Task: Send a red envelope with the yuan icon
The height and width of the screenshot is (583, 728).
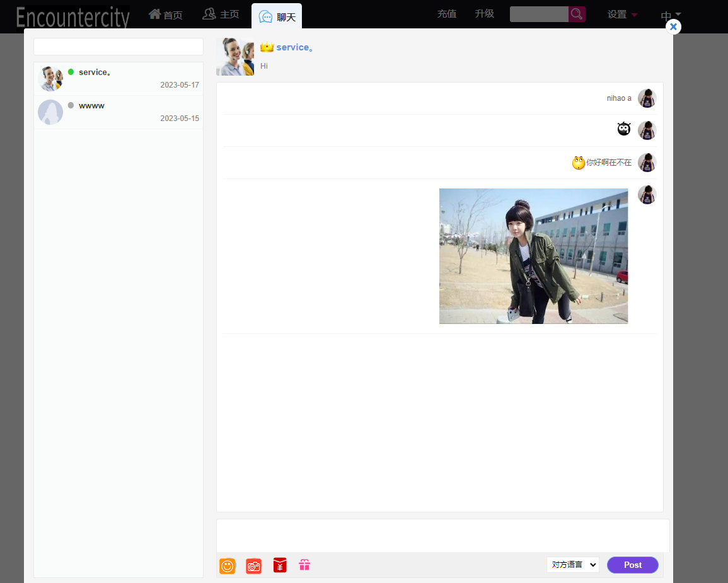Action: (280, 565)
